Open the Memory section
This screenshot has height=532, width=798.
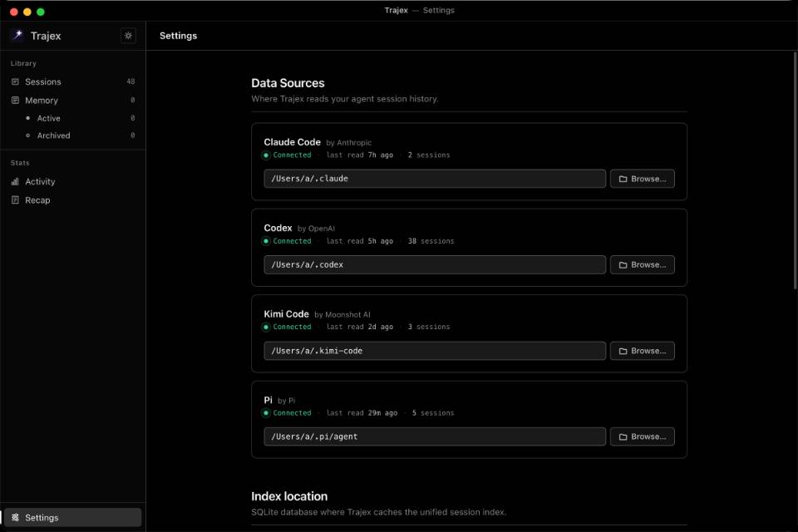(x=73, y=101)
